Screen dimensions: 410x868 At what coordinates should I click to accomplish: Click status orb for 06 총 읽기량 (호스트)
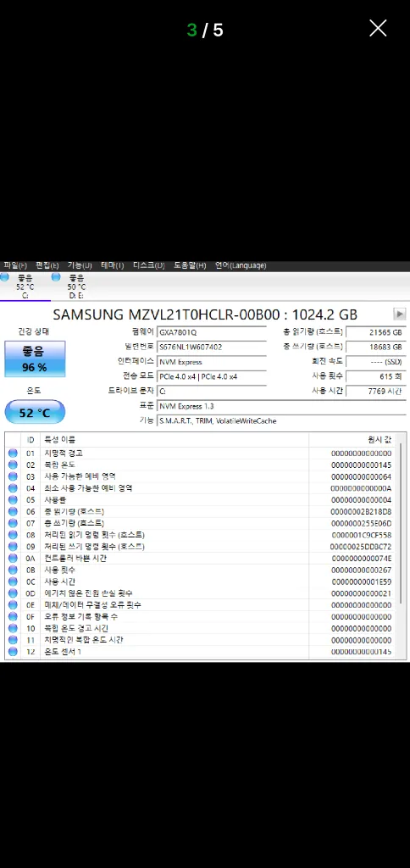(x=13, y=511)
